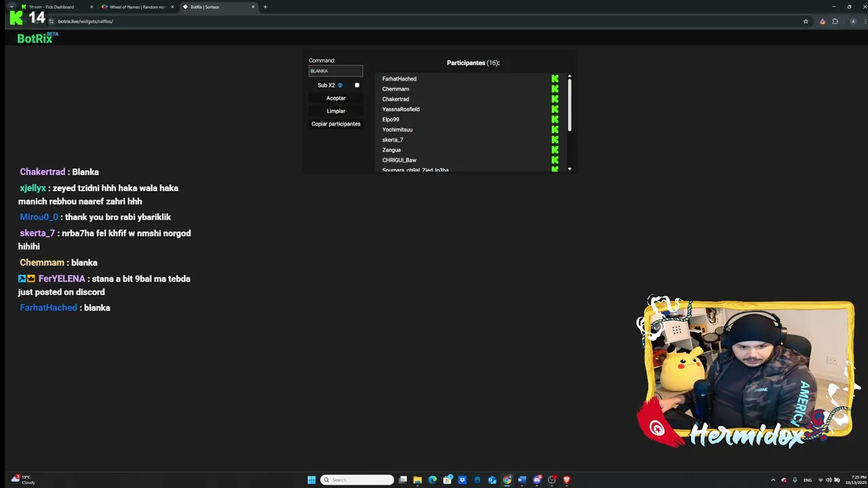
Task: Open Word from the taskbar
Action: [522, 480]
